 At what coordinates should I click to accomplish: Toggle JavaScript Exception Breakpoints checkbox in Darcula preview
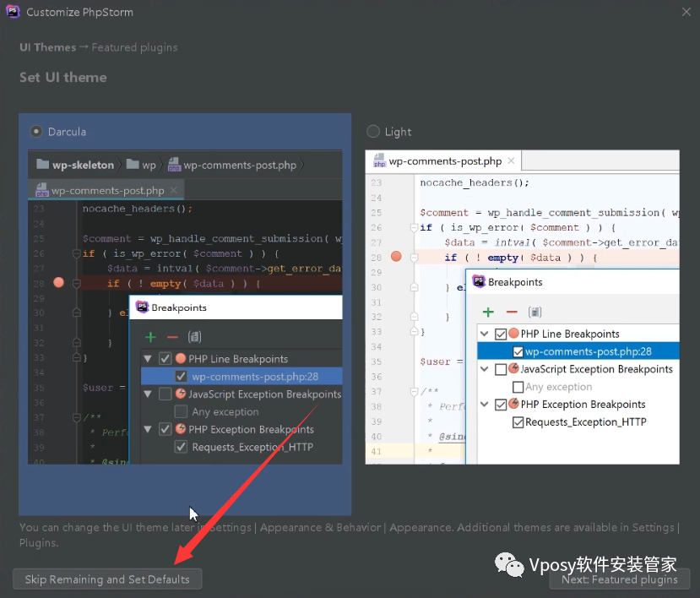[166, 394]
